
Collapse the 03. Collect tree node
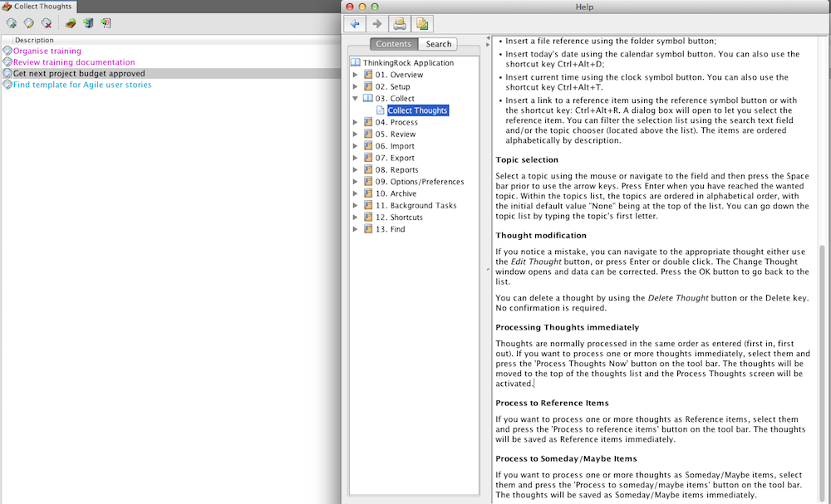(356, 99)
